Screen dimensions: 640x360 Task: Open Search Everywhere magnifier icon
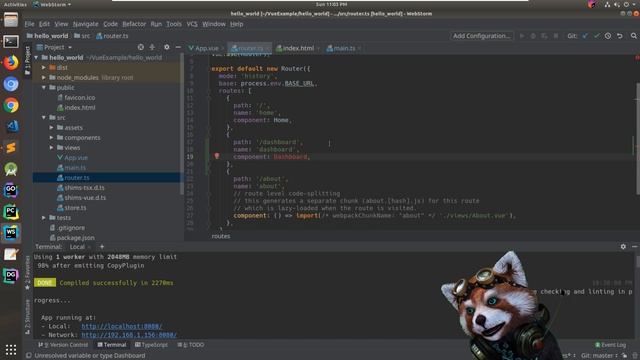tap(633, 36)
